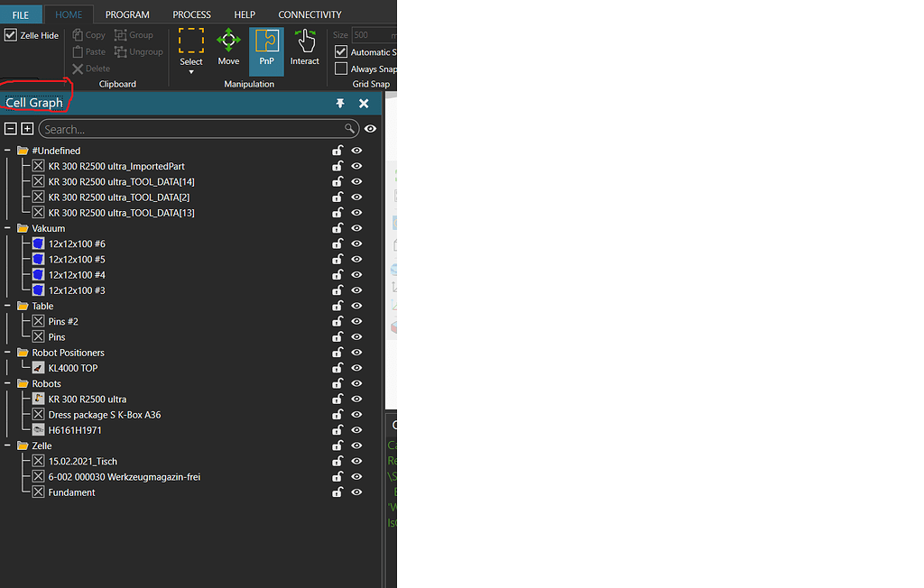This screenshot has height=588, width=924.
Task: Click the Search field in Cell Graph
Action: (180, 129)
